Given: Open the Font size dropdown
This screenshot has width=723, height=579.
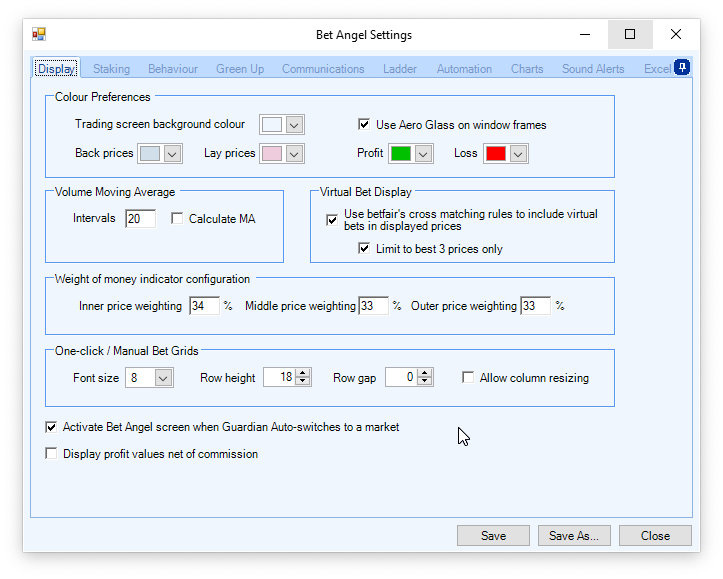Looking at the screenshot, I should [163, 378].
